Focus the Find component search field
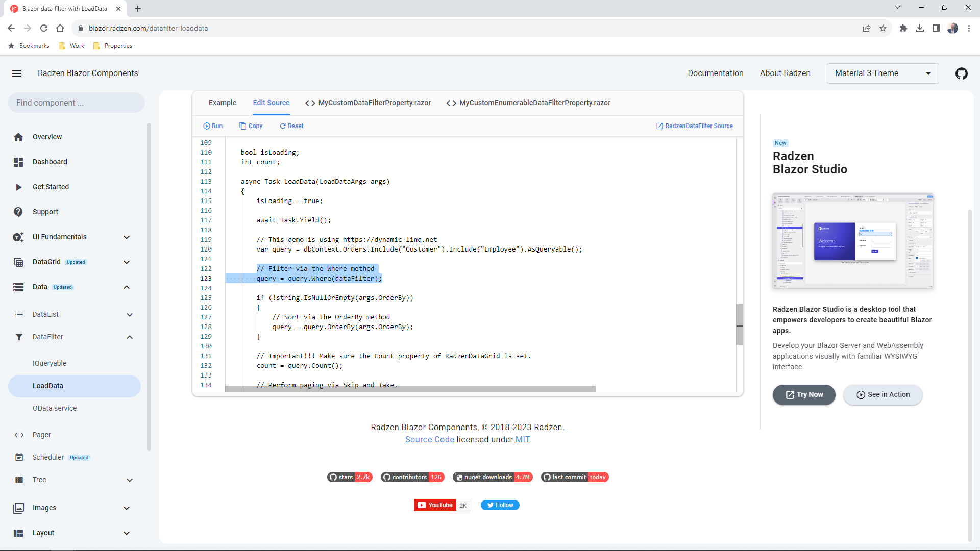Image resolution: width=980 pixels, height=551 pixels. tap(76, 103)
